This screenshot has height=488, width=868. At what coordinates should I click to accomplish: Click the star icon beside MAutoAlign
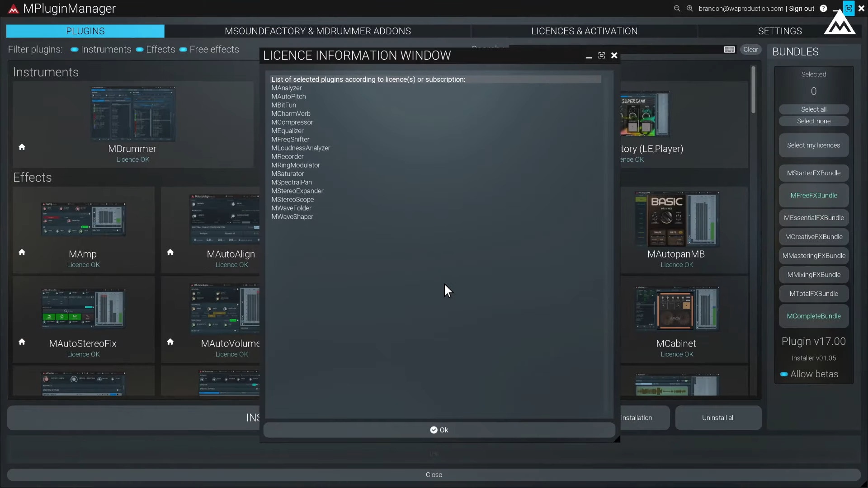click(170, 252)
